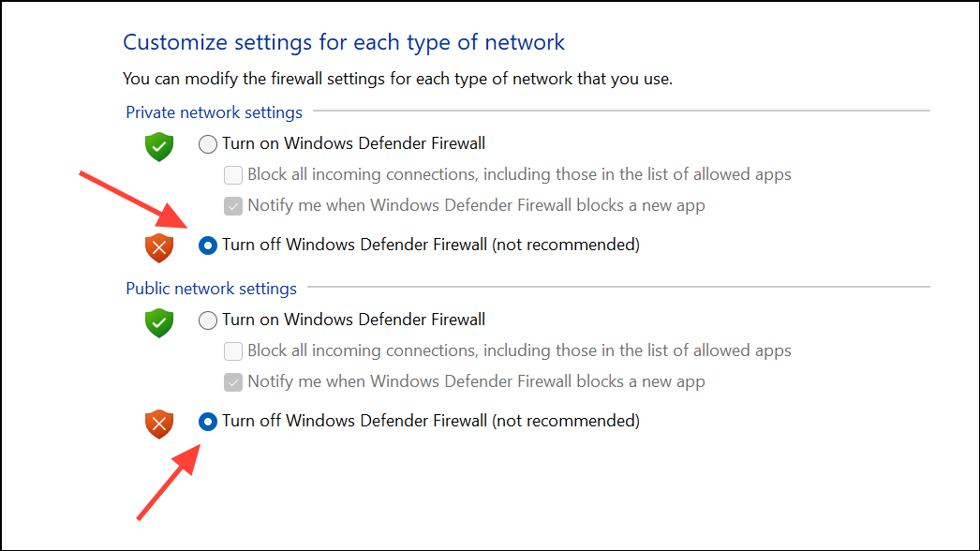
Task: Select "Turn on Windows Defender Firewall" for private network
Action: [x=207, y=143]
